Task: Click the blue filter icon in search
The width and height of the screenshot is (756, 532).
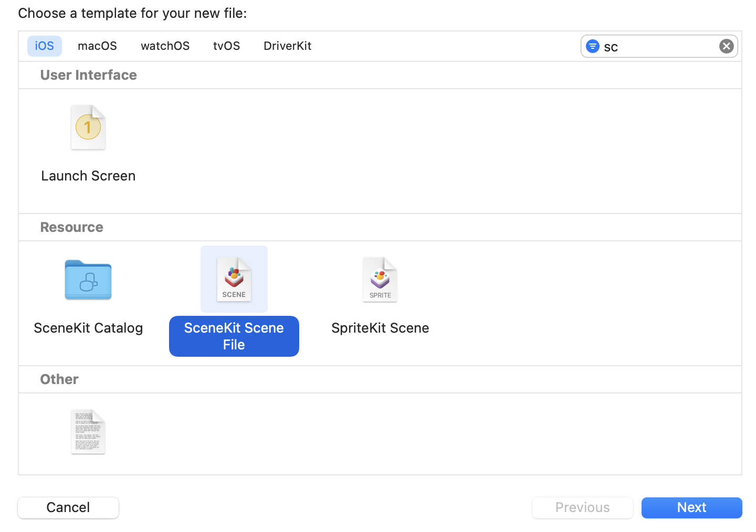Action: [x=593, y=46]
